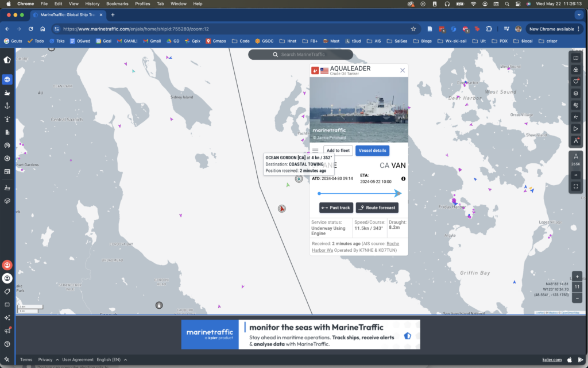Toggle the favorites heart map filter
The height and width of the screenshot is (368, 588).
(x=575, y=82)
